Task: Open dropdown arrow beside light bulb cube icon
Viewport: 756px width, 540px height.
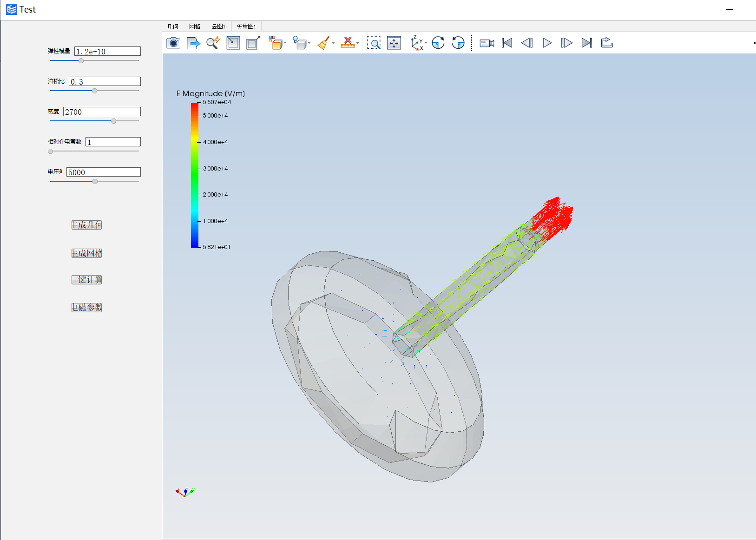Action: pos(309,44)
